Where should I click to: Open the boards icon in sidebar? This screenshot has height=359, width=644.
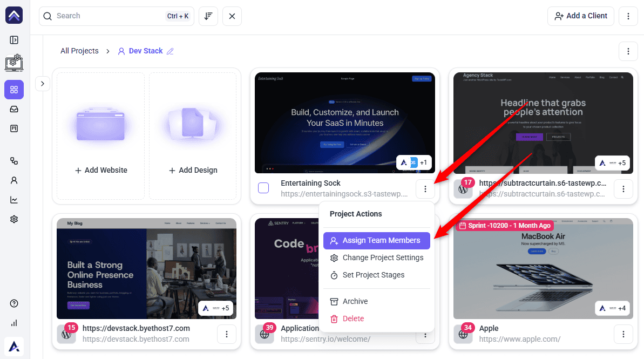click(x=14, y=128)
